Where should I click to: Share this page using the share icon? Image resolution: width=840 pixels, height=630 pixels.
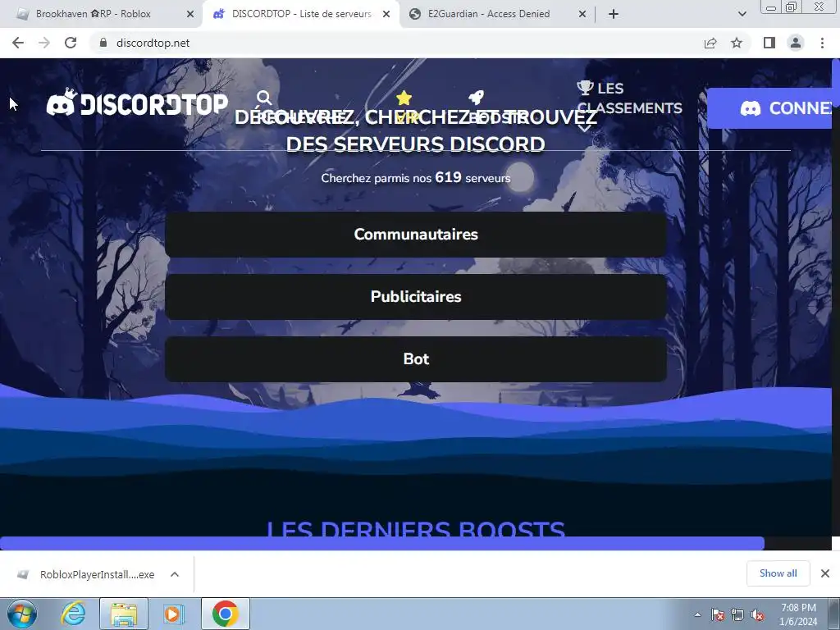click(710, 43)
